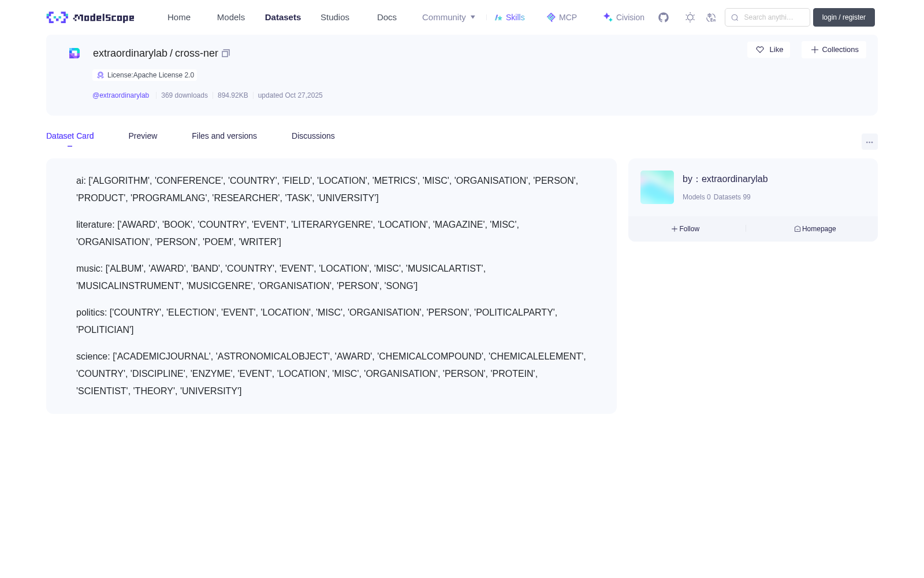The width and height of the screenshot is (924, 578).
Task: Click the 'LITERARYGENRE' entry text
Action: 331,225
